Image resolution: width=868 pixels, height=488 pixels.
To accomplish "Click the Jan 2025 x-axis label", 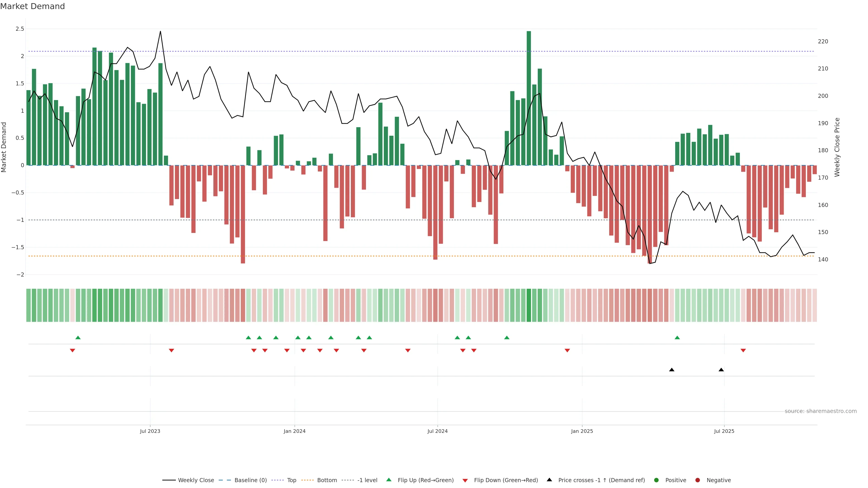I will pos(582,431).
